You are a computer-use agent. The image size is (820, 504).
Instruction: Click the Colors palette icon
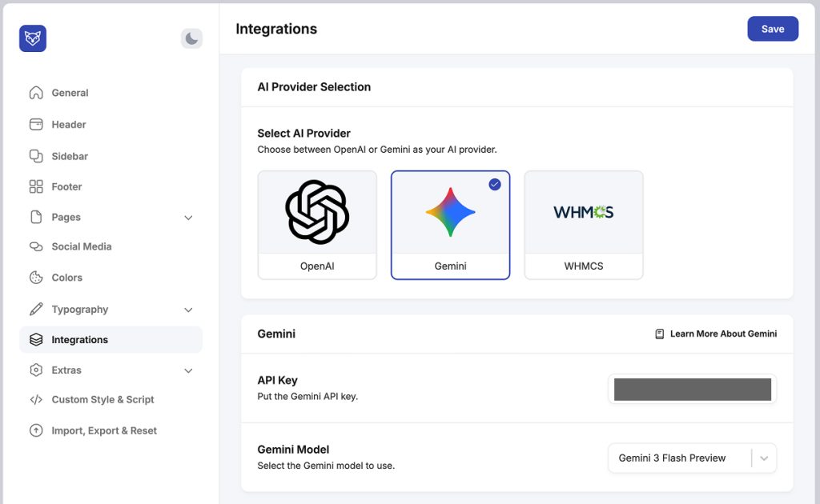[36, 278]
